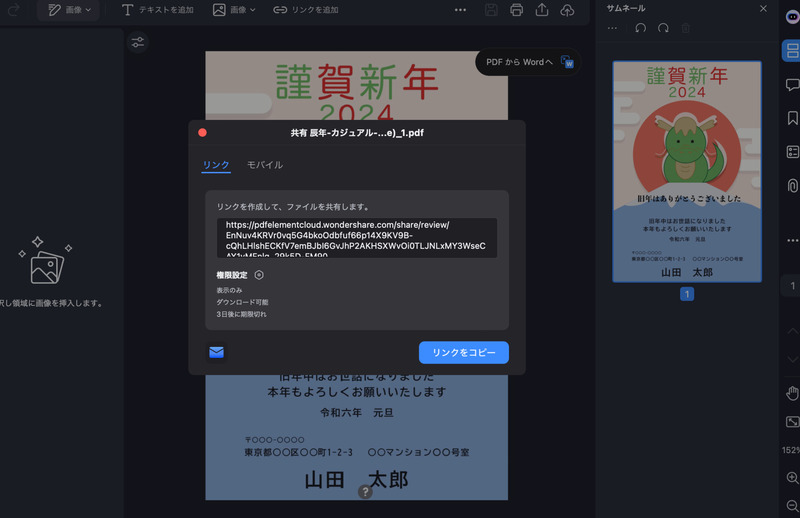Click the 3日後に期限切れ text
The height and width of the screenshot is (518, 800).
[x=241, y=314]
